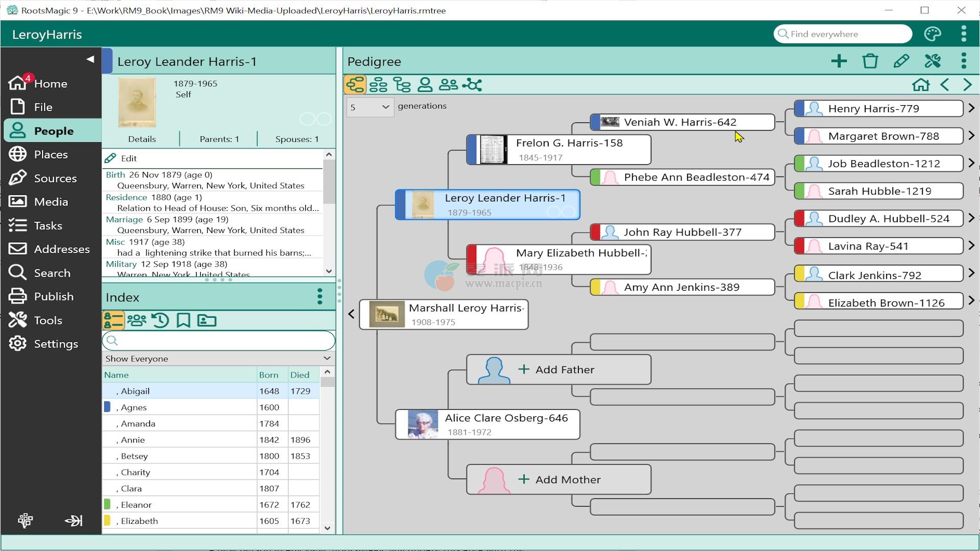Switch to Family view icon in Pedigree toolbar
Image resolution: width=980 pixels, height=551 pixels.
point(378,85)
